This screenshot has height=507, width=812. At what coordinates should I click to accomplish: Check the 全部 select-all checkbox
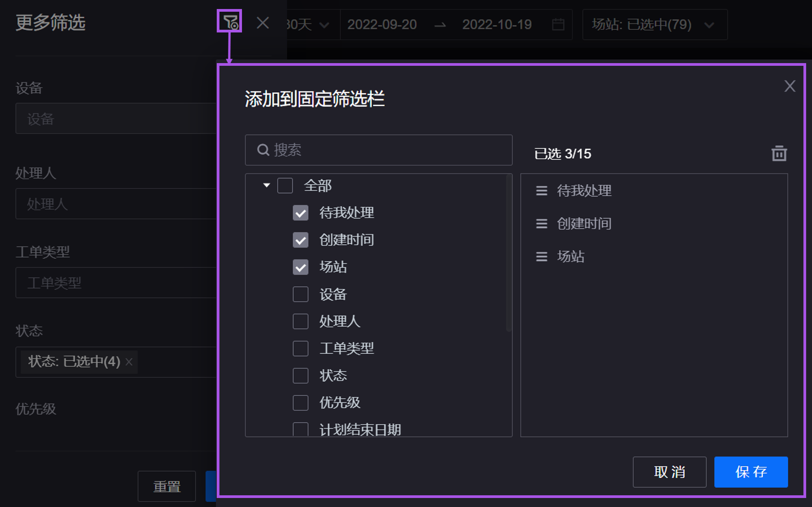point(285,186)
